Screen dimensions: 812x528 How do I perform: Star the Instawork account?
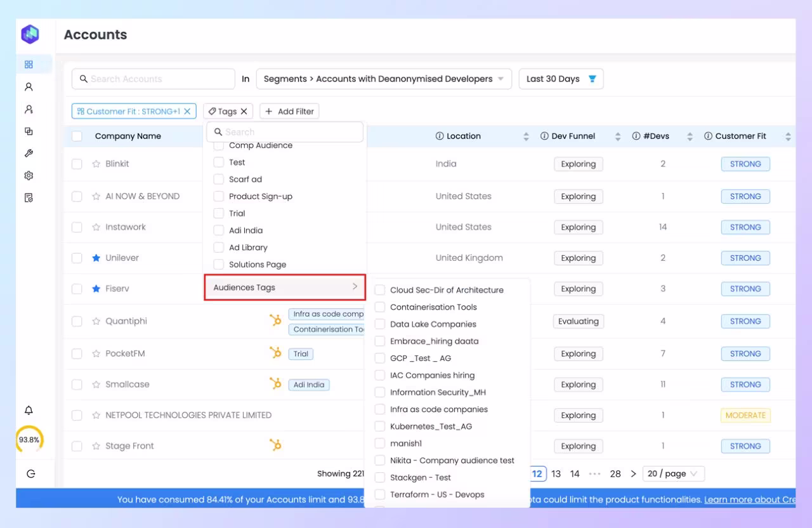pyautogui.click(x=96, y=227)
